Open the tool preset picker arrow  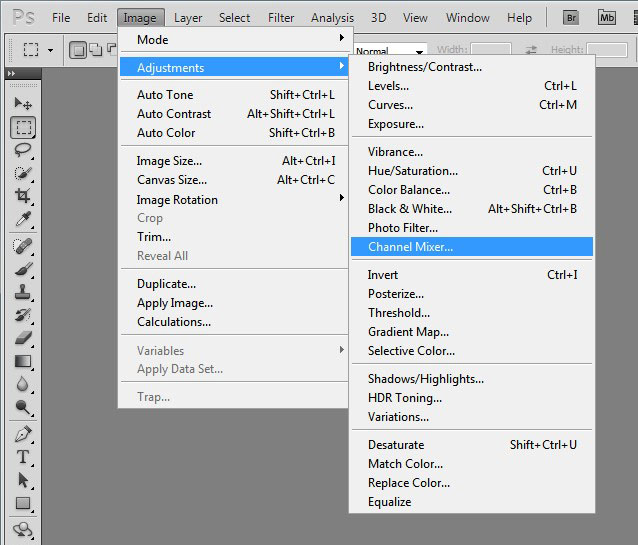(x=50, y=50)
